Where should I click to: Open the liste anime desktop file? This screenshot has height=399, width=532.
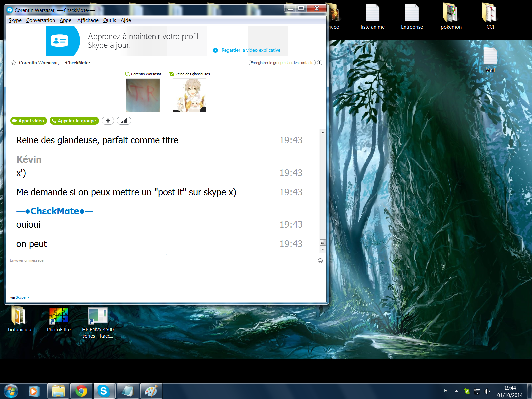[373, 16]
